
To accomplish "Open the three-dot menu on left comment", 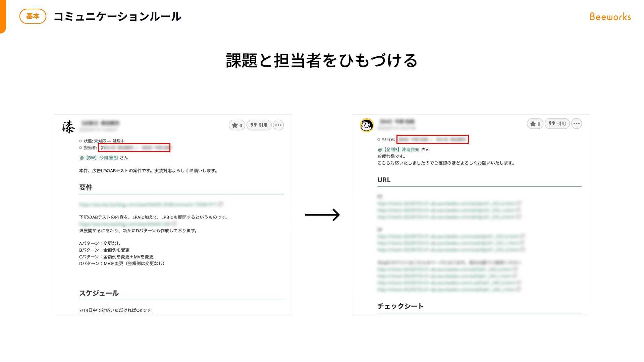I will coord(278,125).
